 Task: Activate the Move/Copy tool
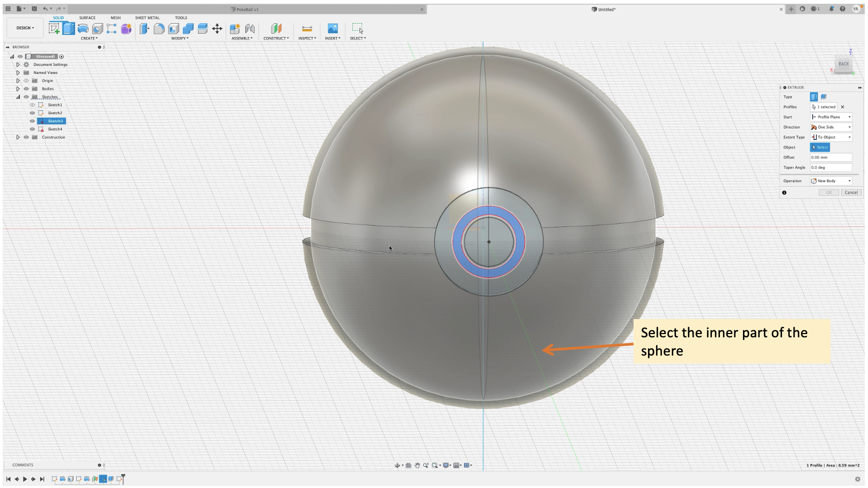click(x=217, y=28)
